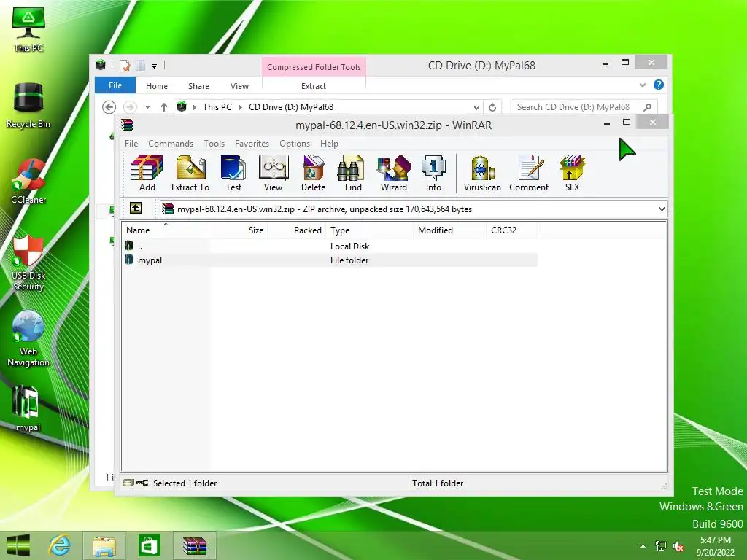Switch to Explorer Share tab

point(198,86)
